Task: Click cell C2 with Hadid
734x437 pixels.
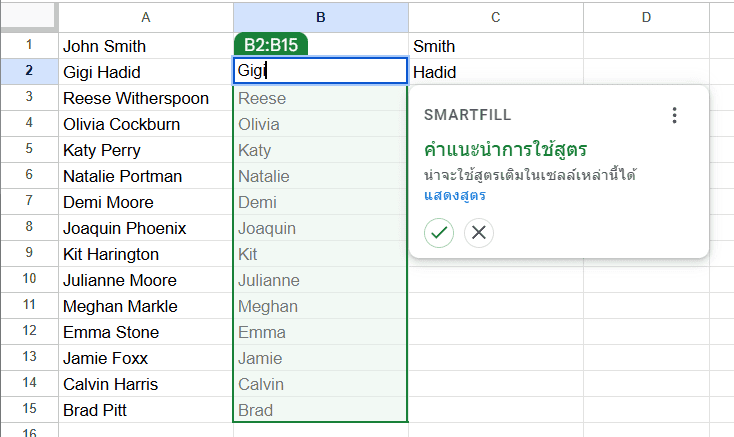Action: point(495,72)
